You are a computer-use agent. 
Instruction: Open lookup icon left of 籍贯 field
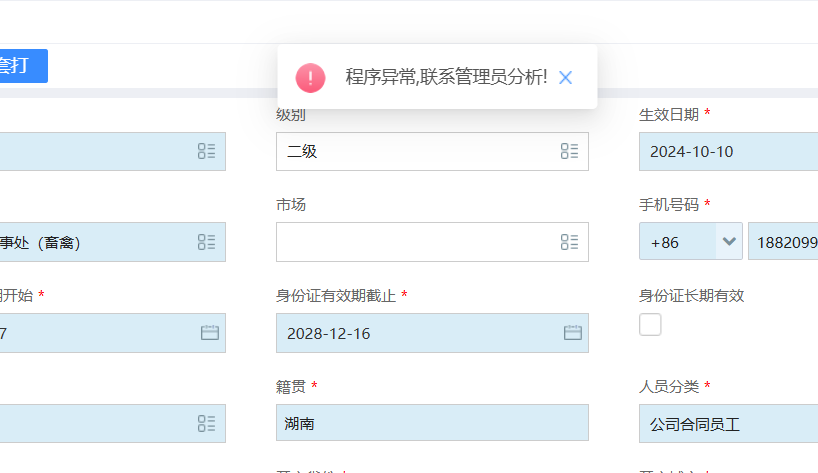coord(206,423)
